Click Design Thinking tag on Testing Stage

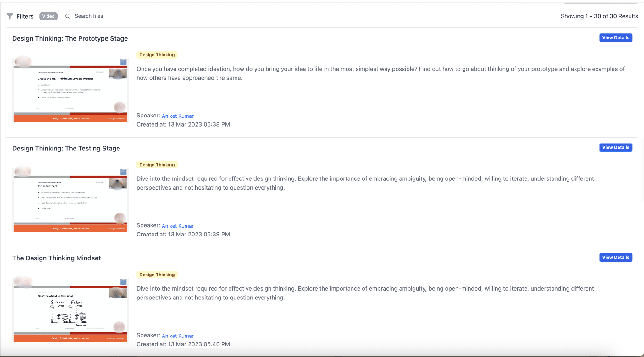157,165
